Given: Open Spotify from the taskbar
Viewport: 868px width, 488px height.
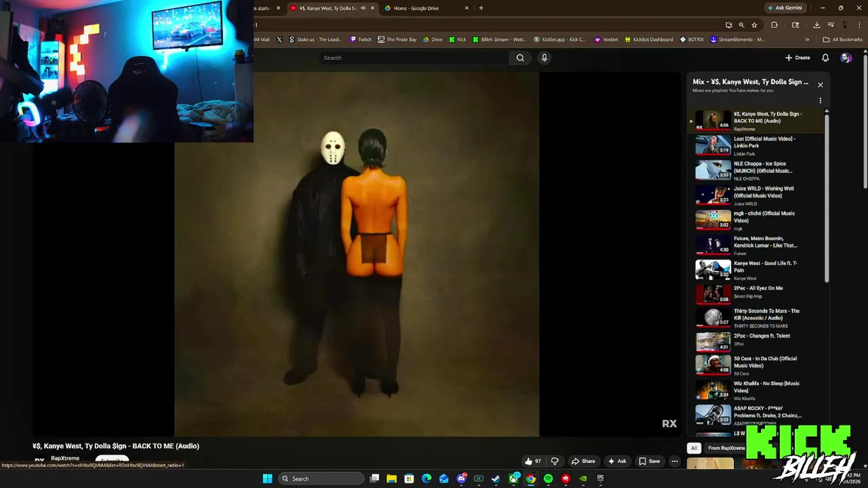Looking at the screenshot, I should pos(548,479).
